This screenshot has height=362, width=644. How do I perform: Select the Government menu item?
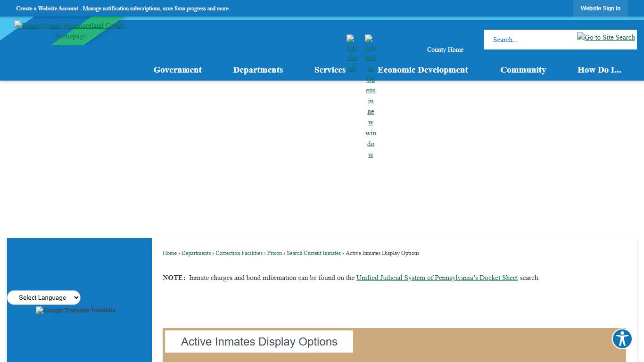177,70
